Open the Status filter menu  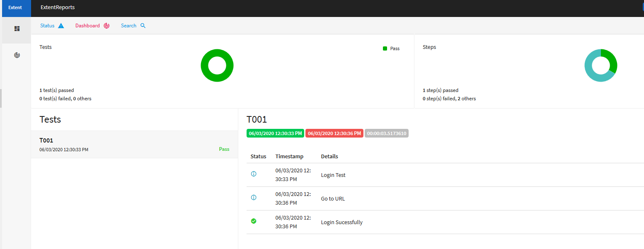click(x=48, y=26)
